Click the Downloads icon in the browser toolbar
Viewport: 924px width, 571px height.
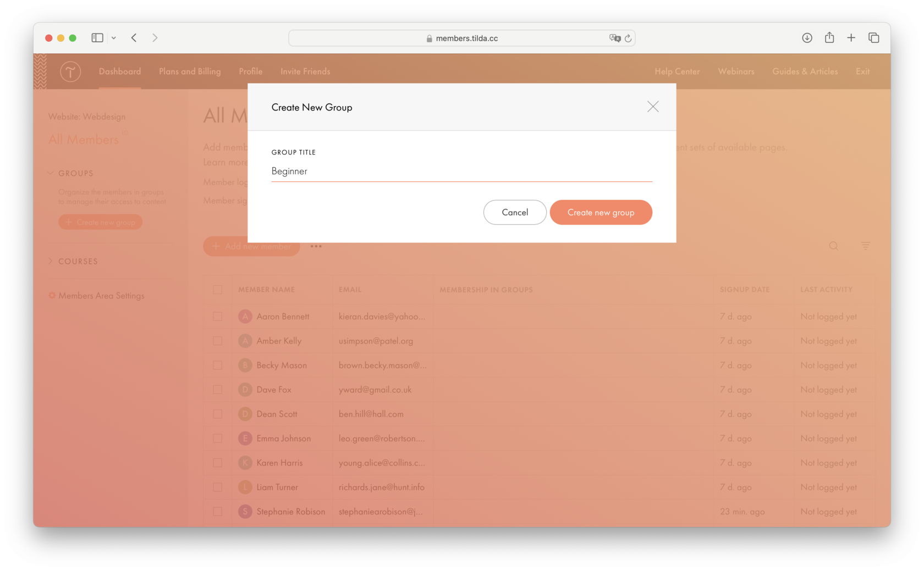tap(807, 37)
